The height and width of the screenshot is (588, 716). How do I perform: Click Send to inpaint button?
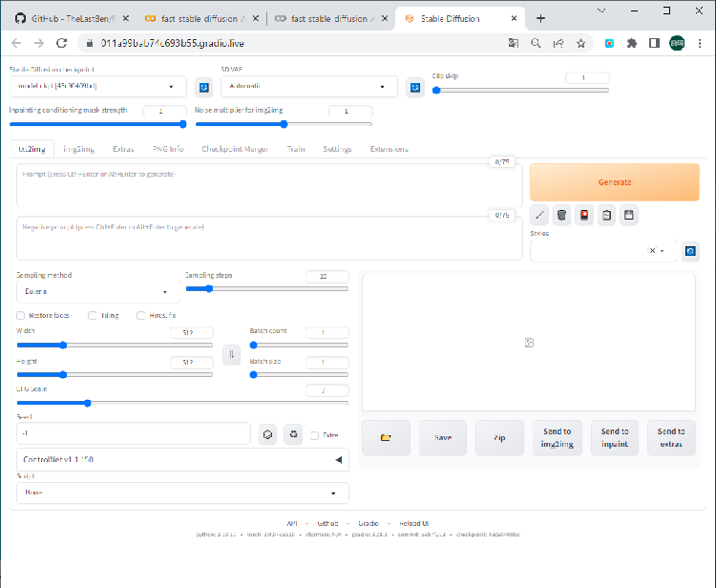pyautogui.click(x=615, y=438)
